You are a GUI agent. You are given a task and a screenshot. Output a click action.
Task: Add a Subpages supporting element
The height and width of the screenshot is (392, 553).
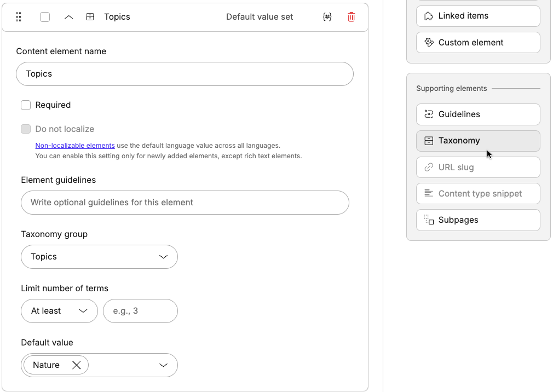(x=477, y=220)
